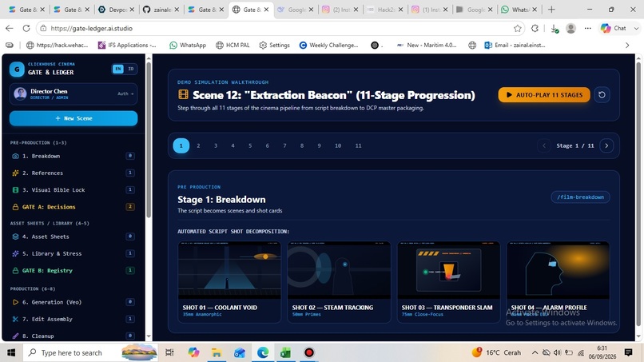
Task: Click the Windows taskbar search box
Action: pos(90,352)
